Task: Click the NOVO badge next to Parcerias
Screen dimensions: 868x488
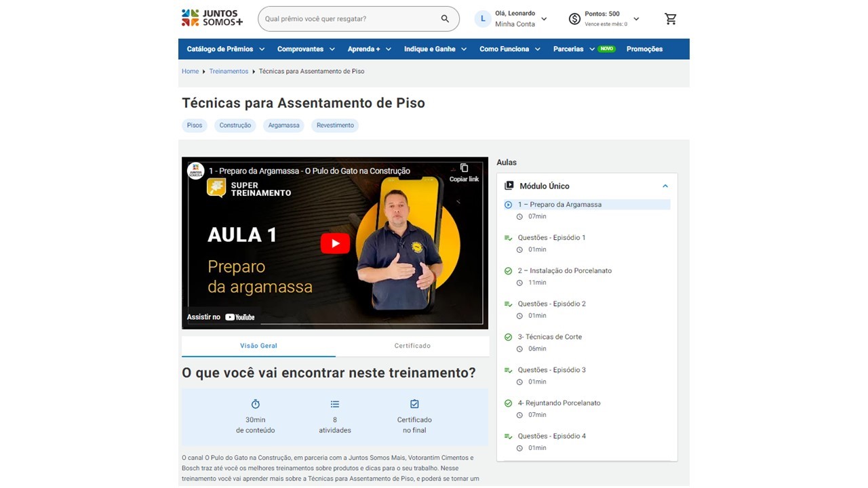Action: [606, 49]
